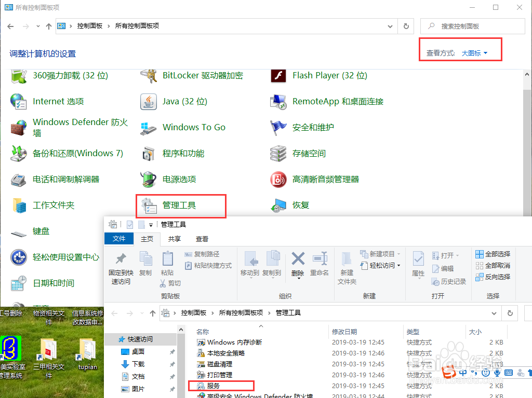The height and width of the screenshot is (398, 532).
Task: Click 控制面板 breadcrumb in control panel window
Action: coord(90,26)
